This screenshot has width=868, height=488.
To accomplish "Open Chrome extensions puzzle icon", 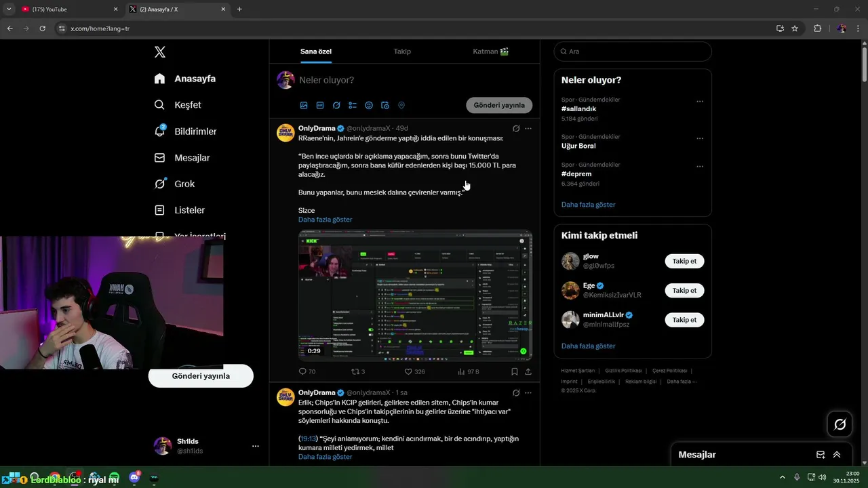I will coord(817,28).
